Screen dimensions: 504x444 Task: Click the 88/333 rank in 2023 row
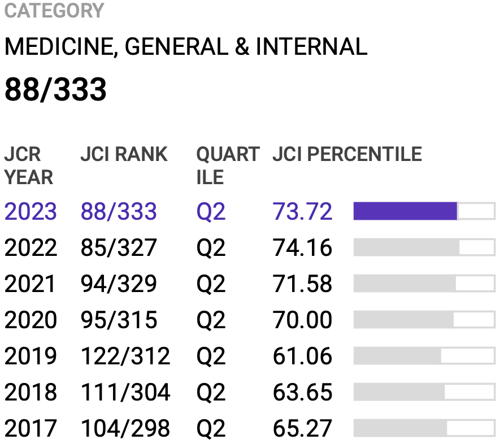pyautogui.click(x=119, y=212)
